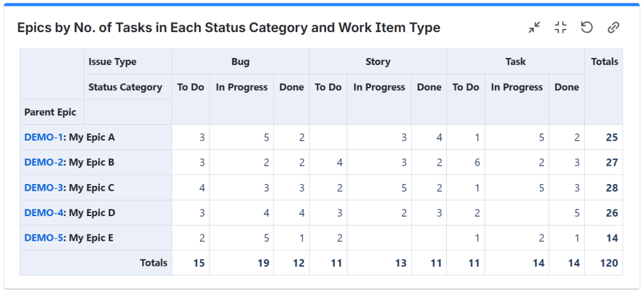
Task: Click the Totals column header
Action: pyautogui.click(x=604, y=62)
